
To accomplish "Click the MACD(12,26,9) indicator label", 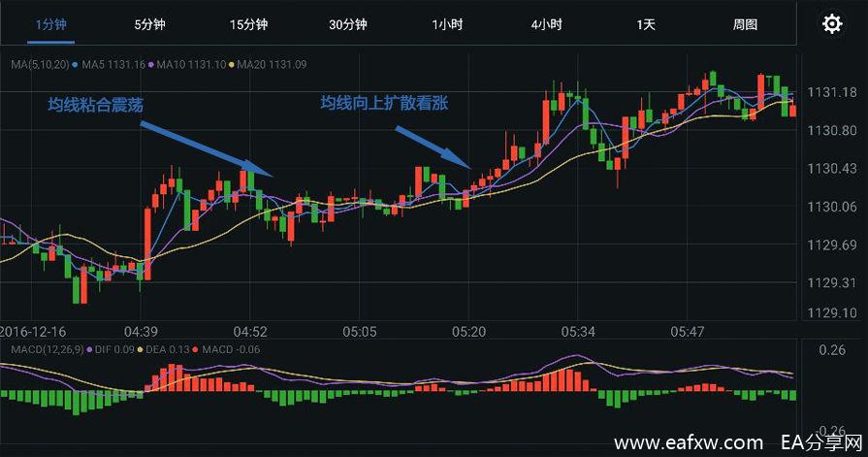I will point(48,349).
